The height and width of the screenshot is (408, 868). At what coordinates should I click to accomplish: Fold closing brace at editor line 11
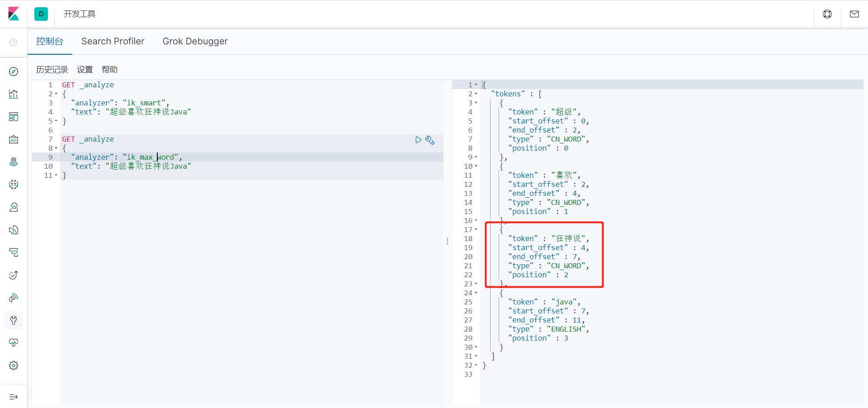pos(56,176)
